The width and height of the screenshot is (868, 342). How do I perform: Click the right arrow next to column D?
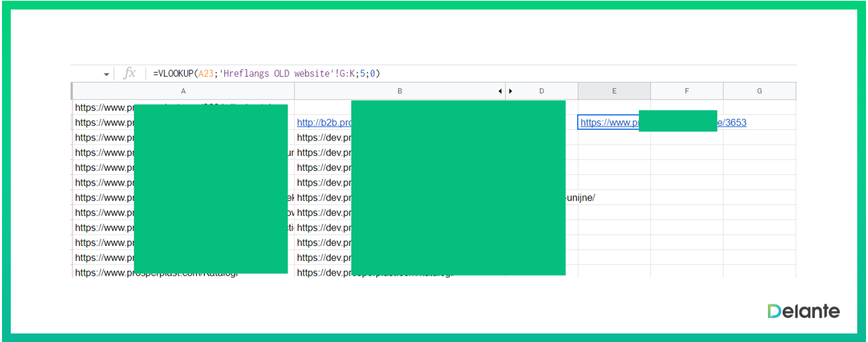pos(511,91)
